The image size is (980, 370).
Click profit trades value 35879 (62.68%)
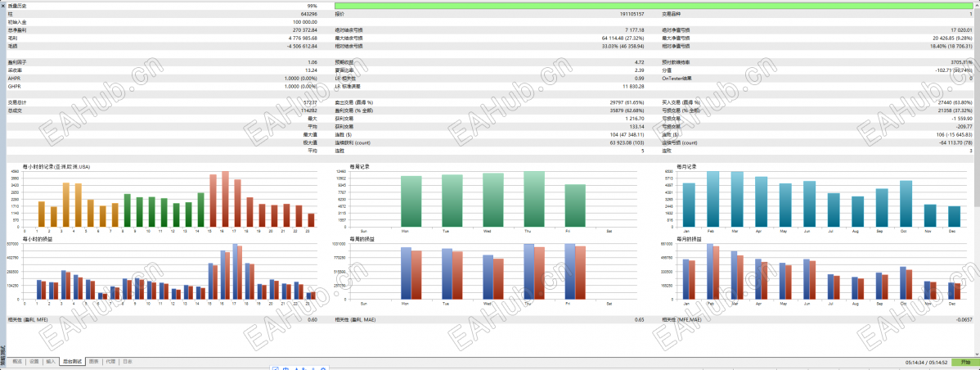[x=627, y=111]
